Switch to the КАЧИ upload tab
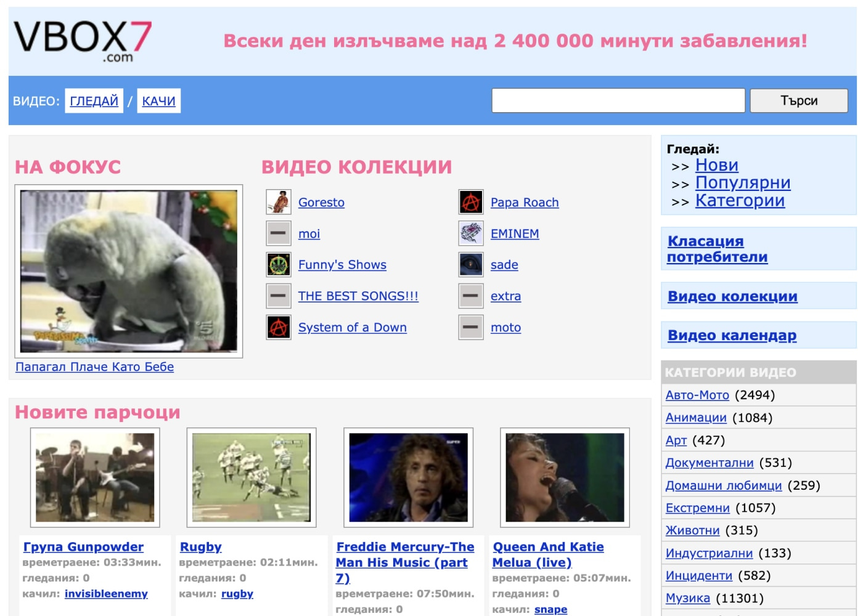This screenshot has height=616, width=863. (158, 101)
